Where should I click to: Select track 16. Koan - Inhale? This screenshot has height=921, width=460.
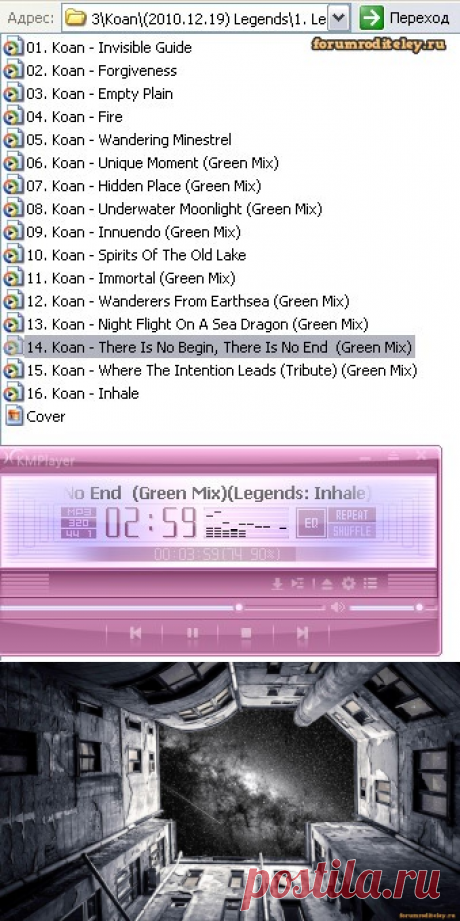(x=72, y=393)
